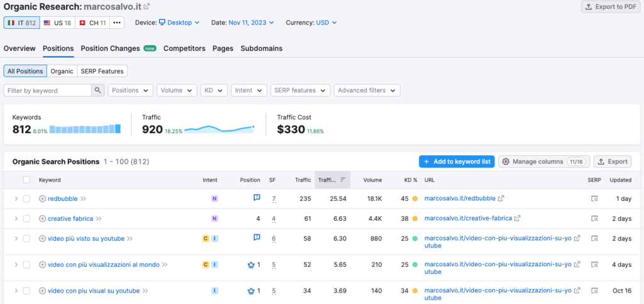The height and width of the screenshot is (304, 644).
Task: Select SERP Features filter toggle
Action: [103, 71]
